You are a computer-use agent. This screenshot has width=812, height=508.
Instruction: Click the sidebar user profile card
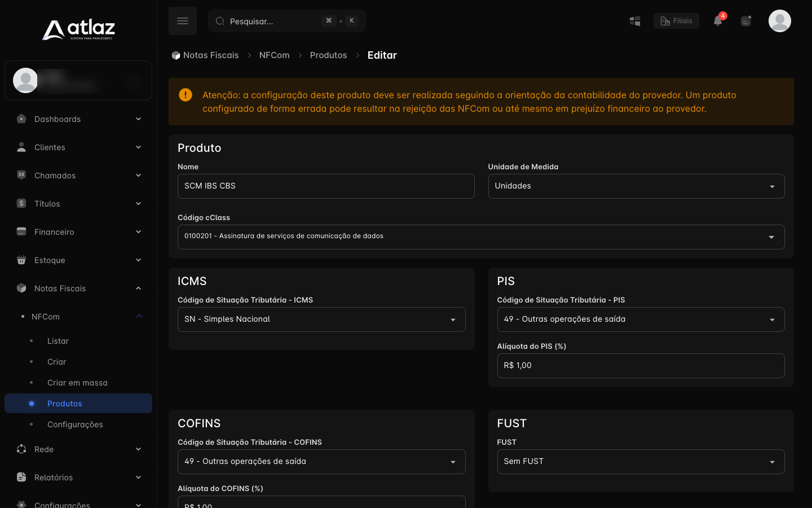(x=78, y=81)
